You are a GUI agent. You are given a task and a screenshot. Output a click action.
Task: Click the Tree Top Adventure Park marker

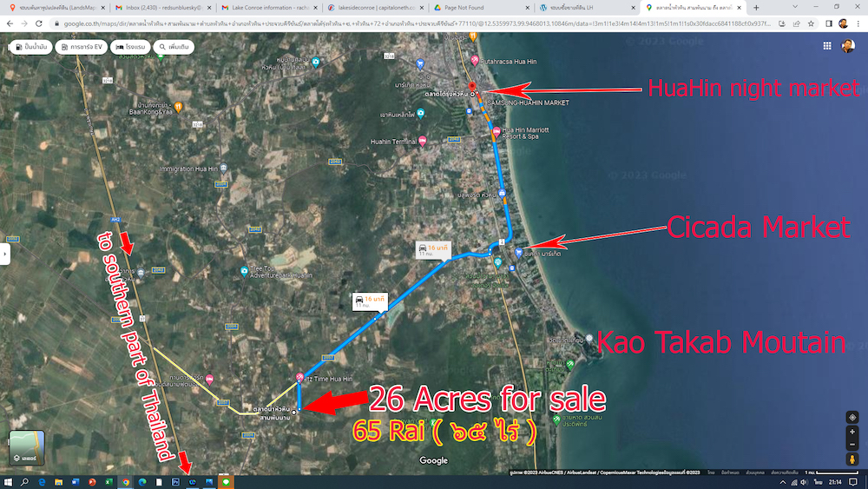[244, 271]
